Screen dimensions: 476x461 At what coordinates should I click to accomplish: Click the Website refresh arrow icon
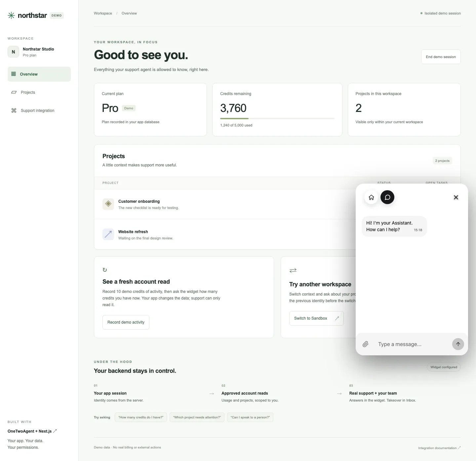[x=108, y=234]
